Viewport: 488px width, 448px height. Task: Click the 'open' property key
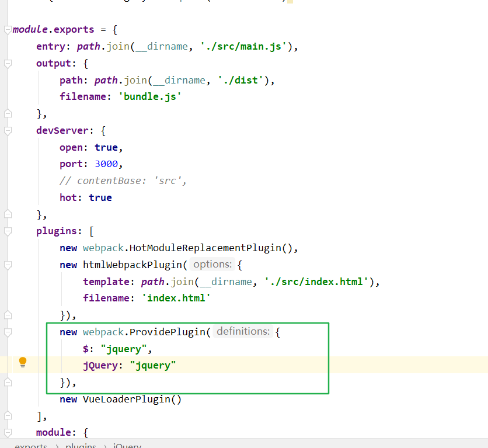tap(71, 148)
